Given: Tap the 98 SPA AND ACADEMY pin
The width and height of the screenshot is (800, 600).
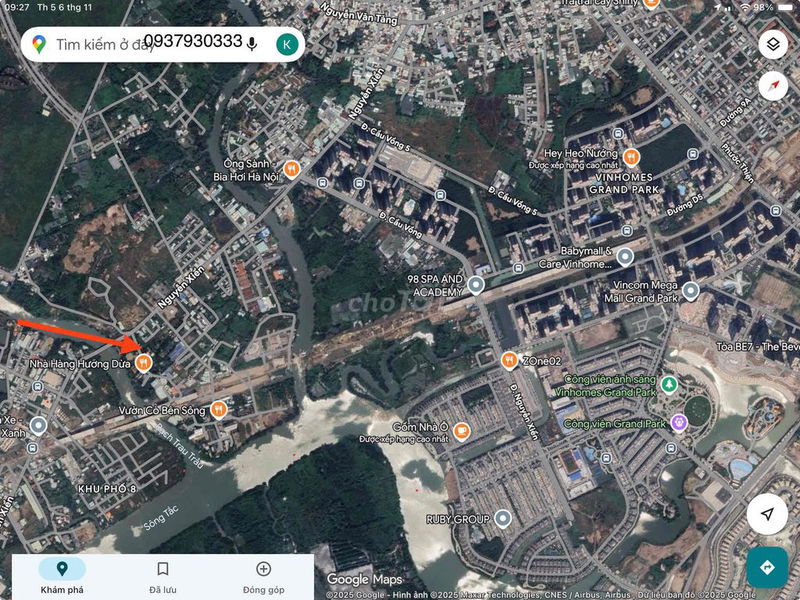Looking at the screenshot, I should pyautogui.click(x=476, y=285).
